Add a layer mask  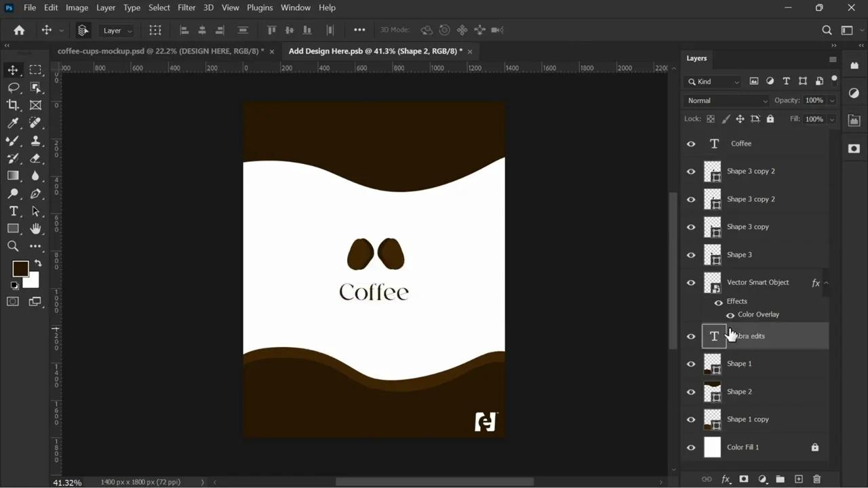coord(744,479)
